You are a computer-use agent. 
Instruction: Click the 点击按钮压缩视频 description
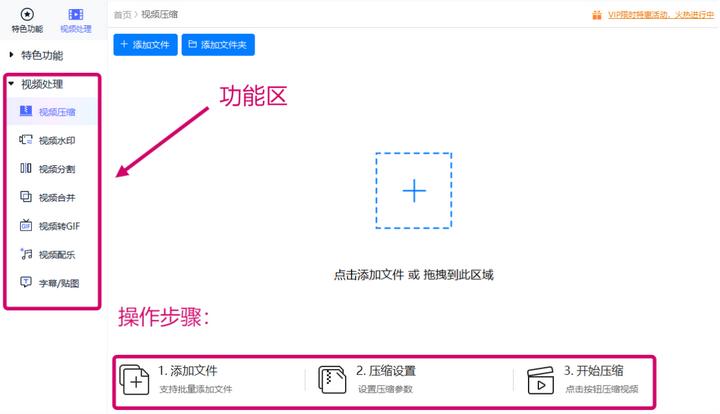click(x=602, y=389)
